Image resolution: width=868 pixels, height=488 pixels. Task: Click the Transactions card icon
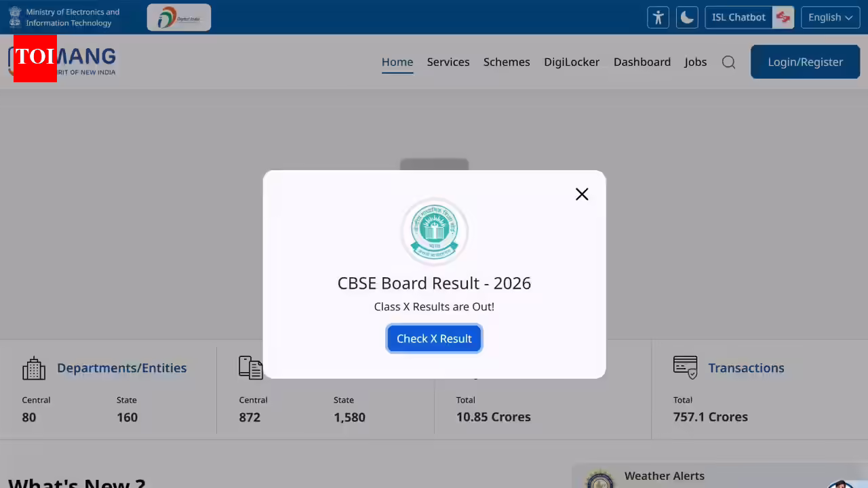pyautogui.click(x=685, y=367)
